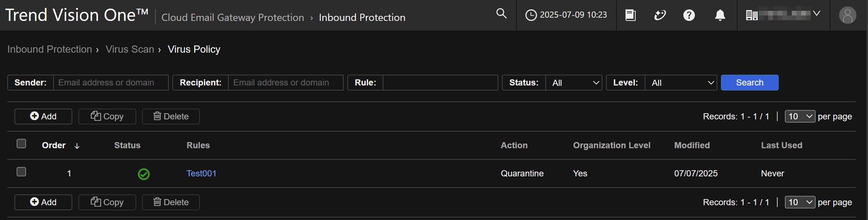
Task: Click the user account avatar icon
Action: point(847,16)
